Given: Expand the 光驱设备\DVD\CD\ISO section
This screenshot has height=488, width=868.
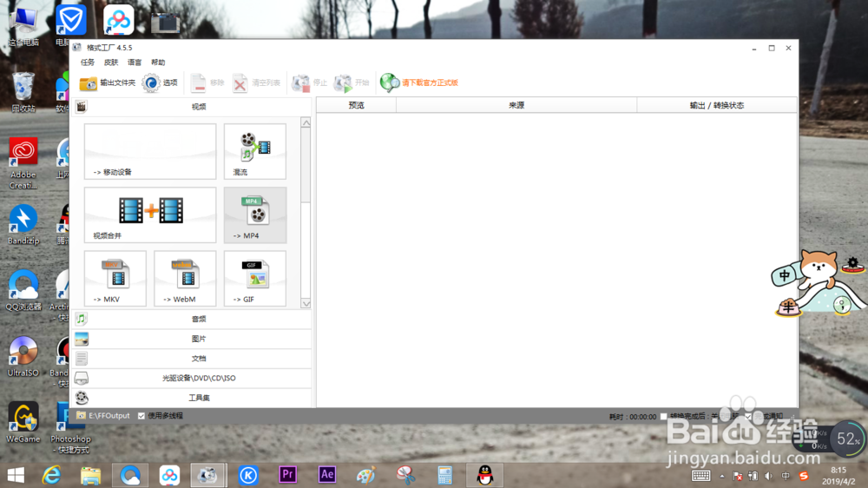Looking at the screenshot, I should click(x=192, y=378).
